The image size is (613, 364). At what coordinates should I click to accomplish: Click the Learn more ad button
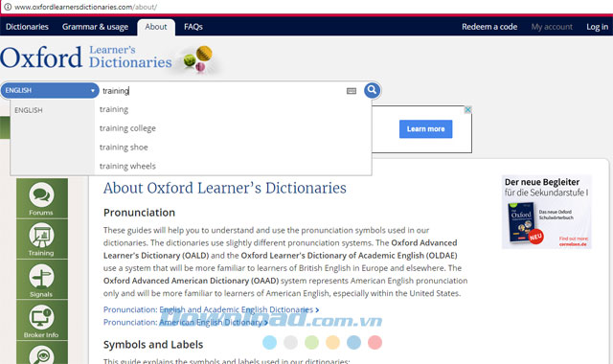(425, 129)
